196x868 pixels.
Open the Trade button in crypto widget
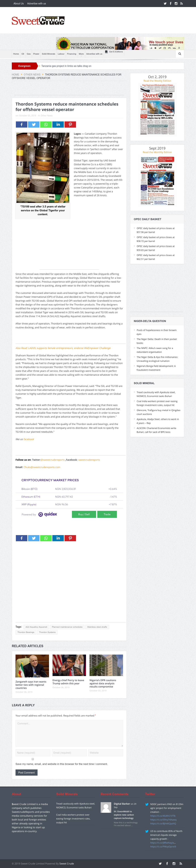107,514
